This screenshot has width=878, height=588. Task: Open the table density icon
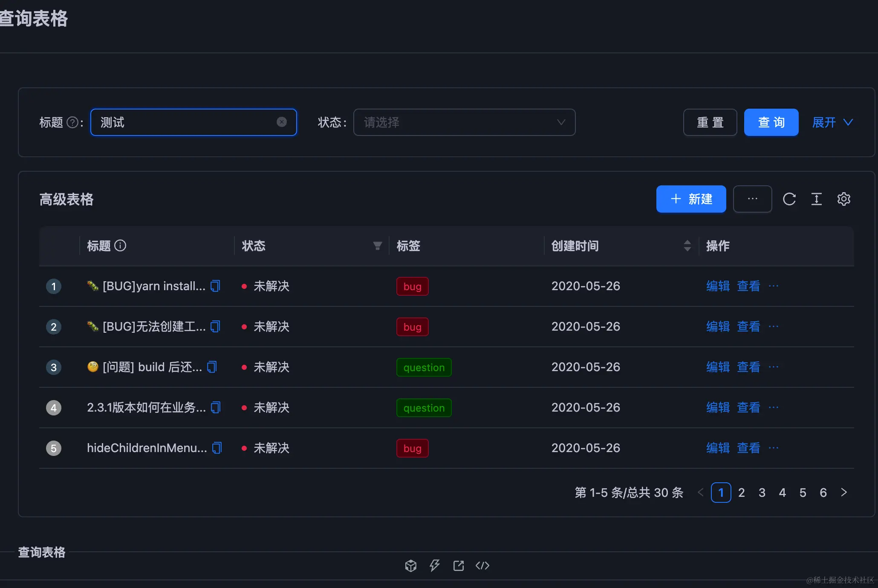[816, 199]
